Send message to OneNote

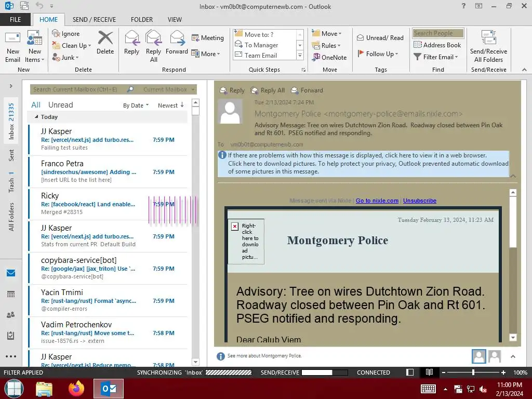pyautogui.click(x=329, y=57)
